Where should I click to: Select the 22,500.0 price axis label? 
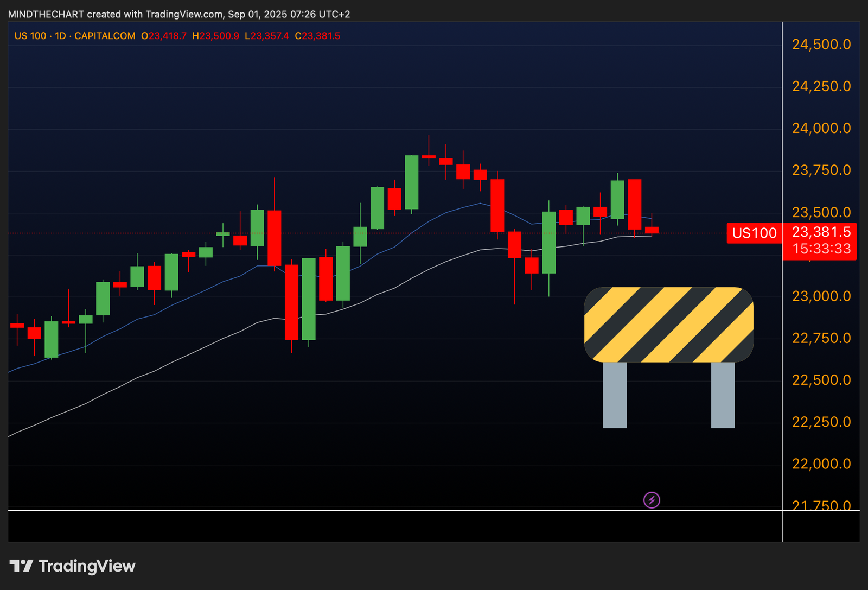click(821, 380)
